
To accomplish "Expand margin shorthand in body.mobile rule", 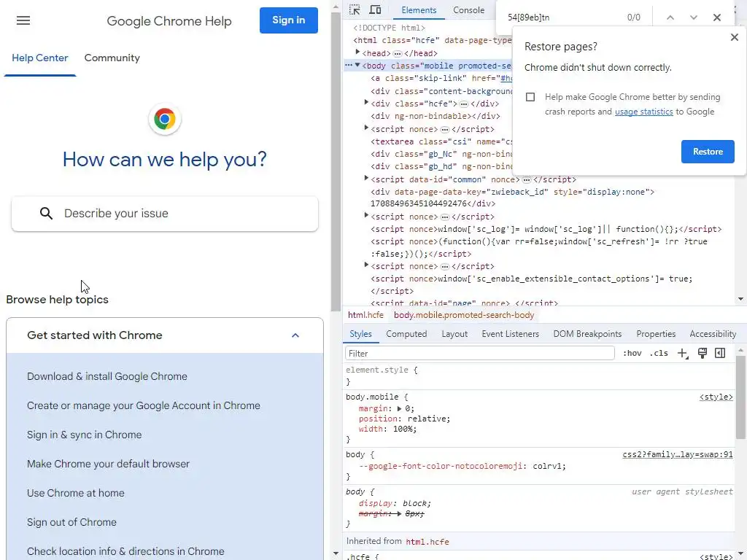I will pyautogui.click(x=399, y=408).
